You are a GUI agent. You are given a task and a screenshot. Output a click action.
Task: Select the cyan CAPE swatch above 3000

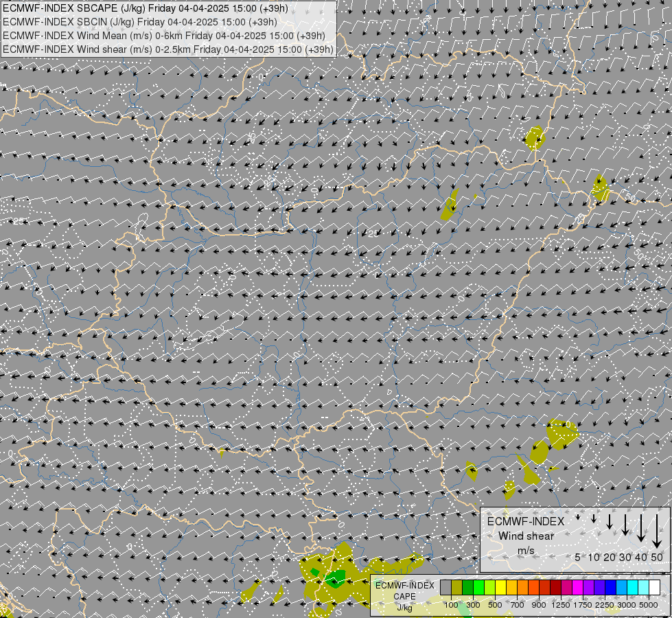[x=633, y=587]
